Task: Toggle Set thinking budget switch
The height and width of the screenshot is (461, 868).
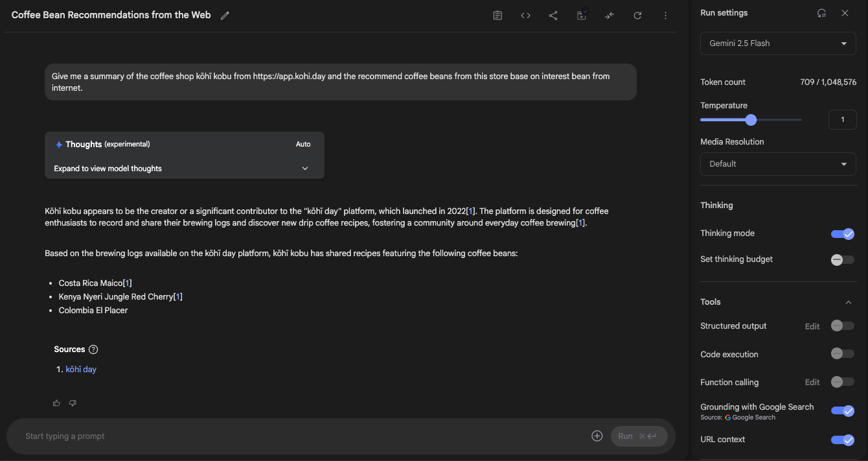Action: [x=843, y=259]
